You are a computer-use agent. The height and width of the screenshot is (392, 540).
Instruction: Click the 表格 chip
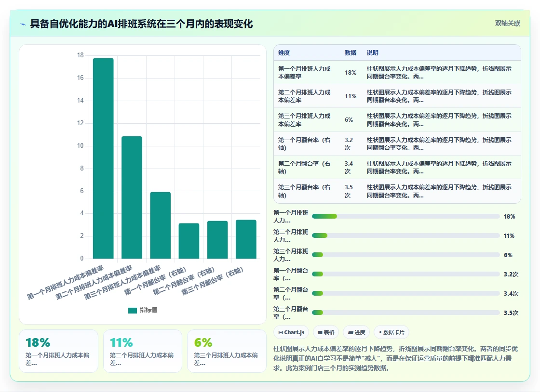(x=326, y=332)
